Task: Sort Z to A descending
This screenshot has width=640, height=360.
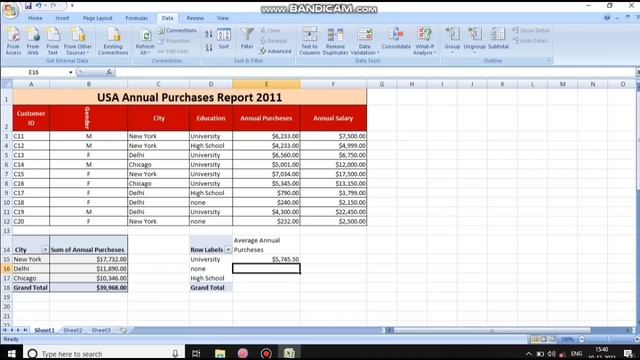Action: [x=209, y=48]
